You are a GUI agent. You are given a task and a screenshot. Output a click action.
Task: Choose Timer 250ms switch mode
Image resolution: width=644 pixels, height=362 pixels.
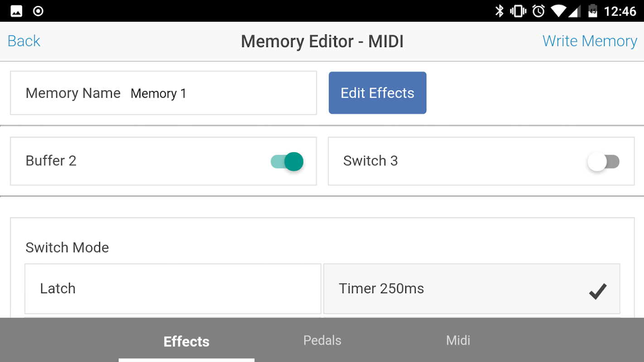point(471,289)
